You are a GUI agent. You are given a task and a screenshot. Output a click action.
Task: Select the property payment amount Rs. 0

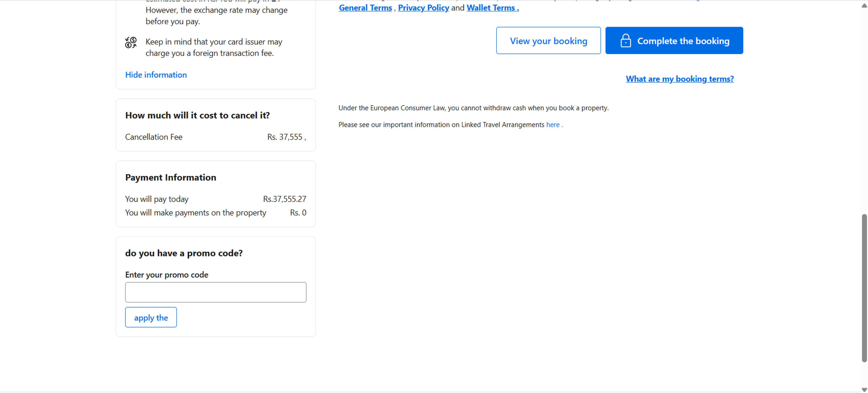click(x=298, y=213)
